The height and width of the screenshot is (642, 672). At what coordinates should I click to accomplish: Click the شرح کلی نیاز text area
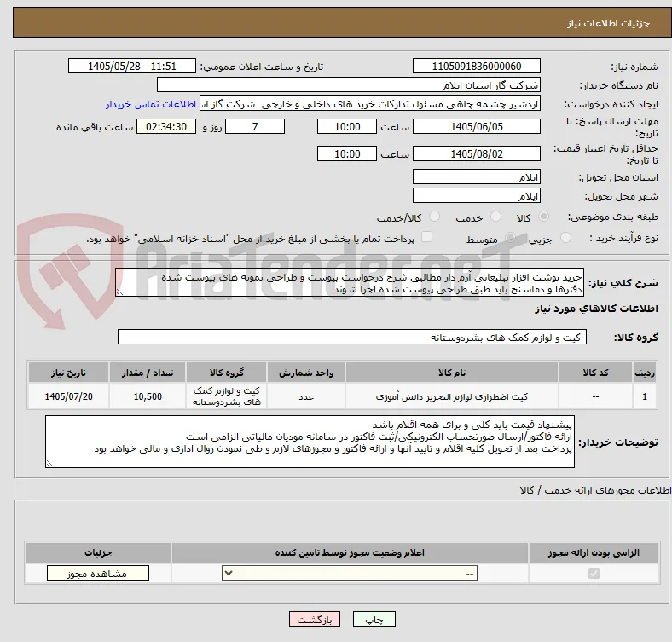click(350, 283)
